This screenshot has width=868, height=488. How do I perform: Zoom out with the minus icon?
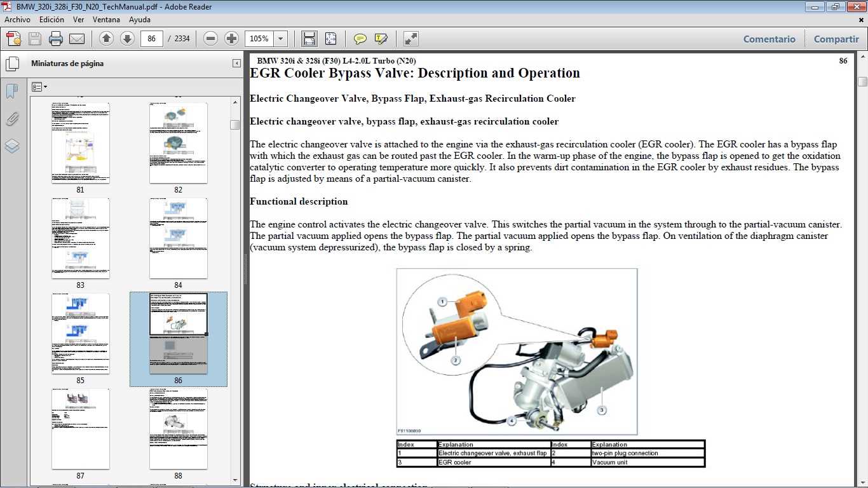211,39
